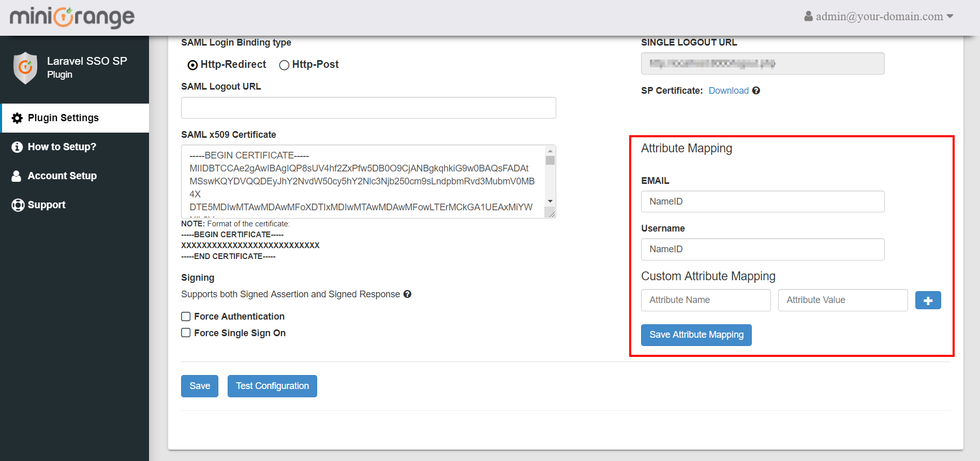Click the Plugin Settings gear icon
This screenshot has width=980, height=461.
pos(17,118)
